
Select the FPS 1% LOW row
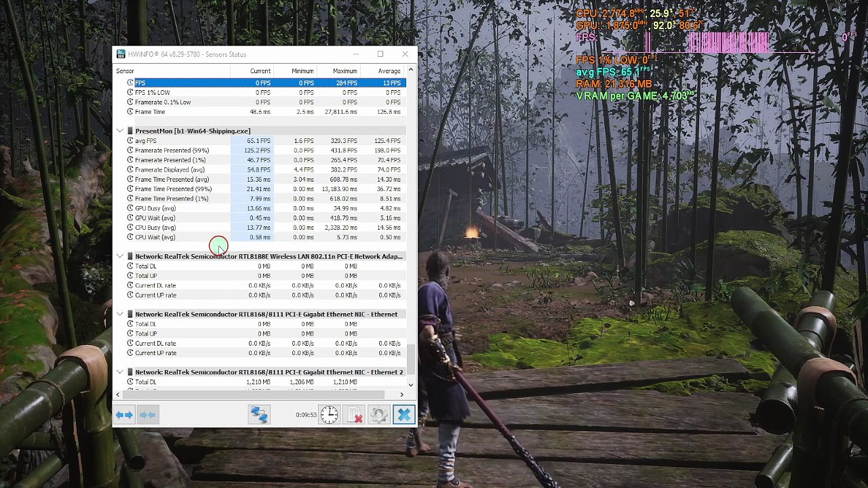tap(265, 93)
